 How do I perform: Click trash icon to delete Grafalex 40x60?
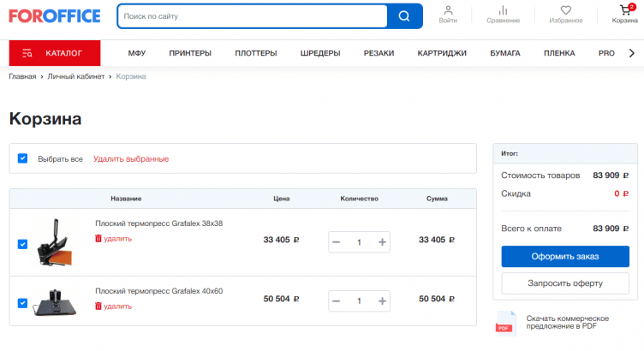[98, 306]
